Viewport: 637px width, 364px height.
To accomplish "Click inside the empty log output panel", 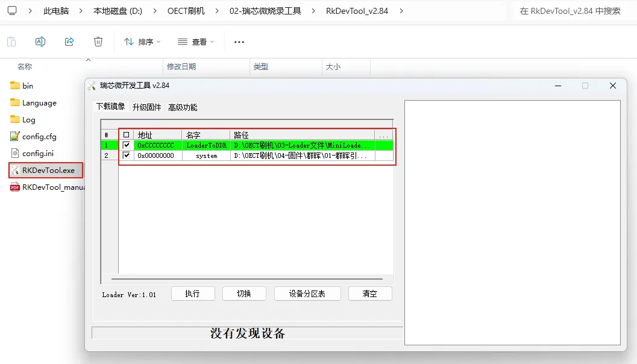I will [513, 222].
